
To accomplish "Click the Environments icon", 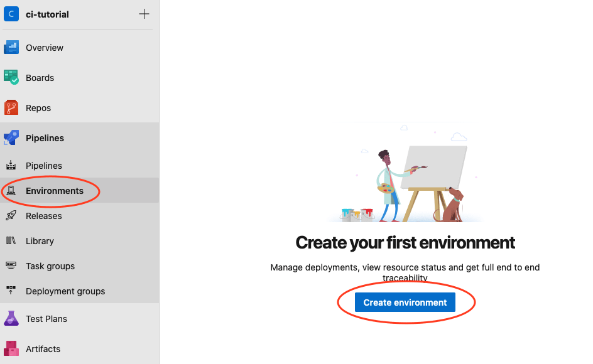I will (11, 191).
